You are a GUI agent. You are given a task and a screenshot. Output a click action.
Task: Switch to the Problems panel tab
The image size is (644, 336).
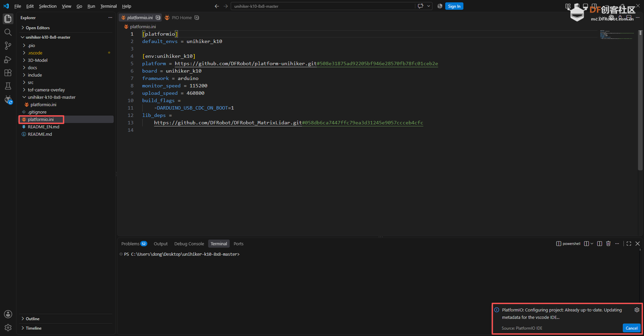(134, 243)
